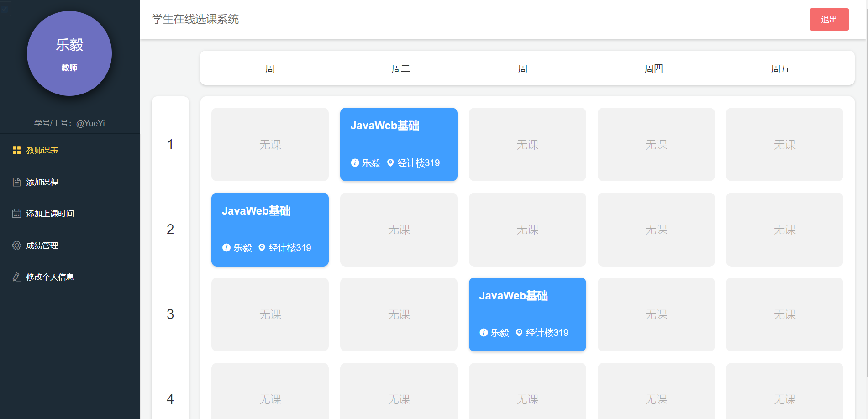
Task: Open 成绩管理 from the sidebar
Action: pyautogui.click(x=70, y=246)
